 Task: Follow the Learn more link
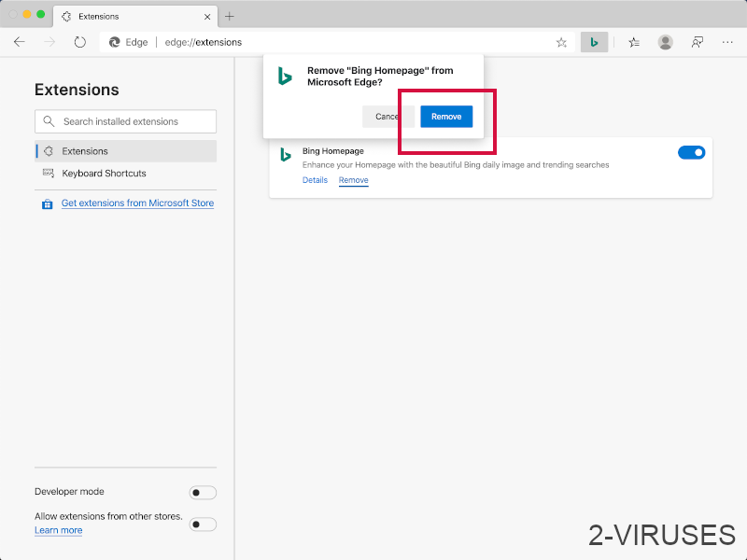(58, 530)
